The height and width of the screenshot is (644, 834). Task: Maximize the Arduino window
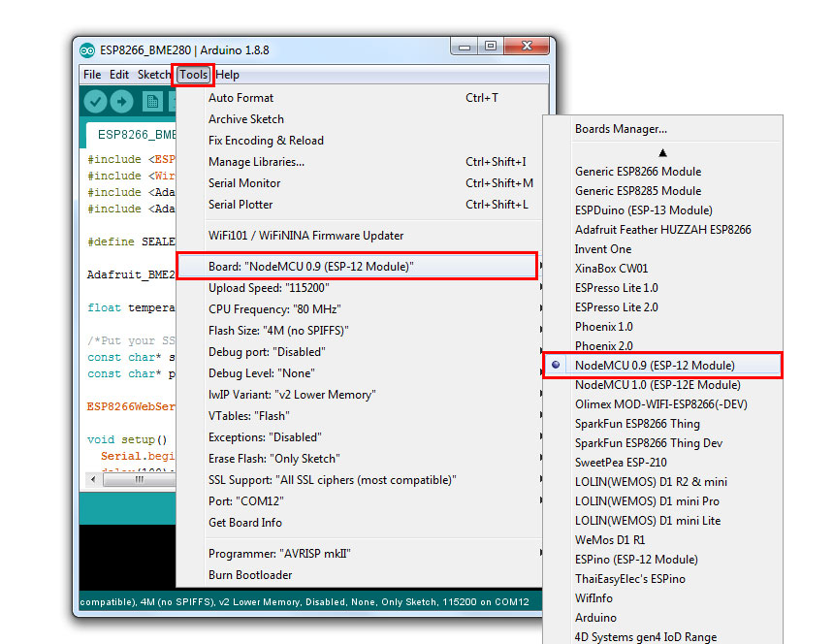coord(491,47)
